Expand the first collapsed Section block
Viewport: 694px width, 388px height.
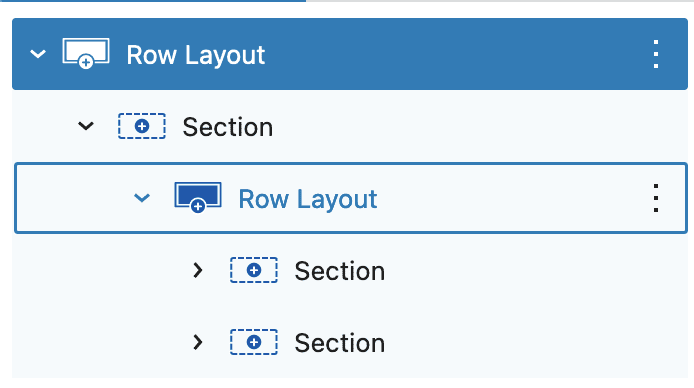pyautogui.click(x=198, y=270)
